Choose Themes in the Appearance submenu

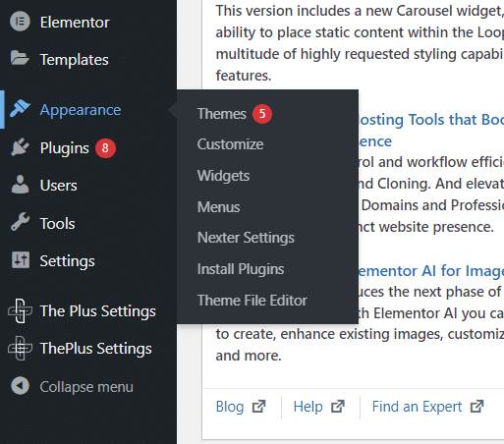point(222,114)
